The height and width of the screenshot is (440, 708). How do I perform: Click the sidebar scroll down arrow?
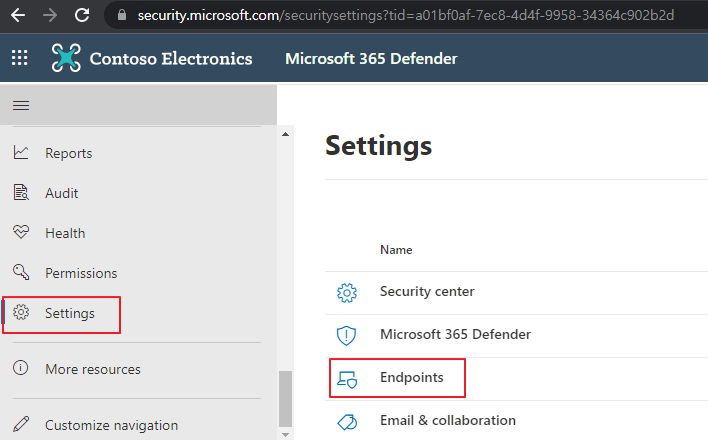tap(285, 435)
